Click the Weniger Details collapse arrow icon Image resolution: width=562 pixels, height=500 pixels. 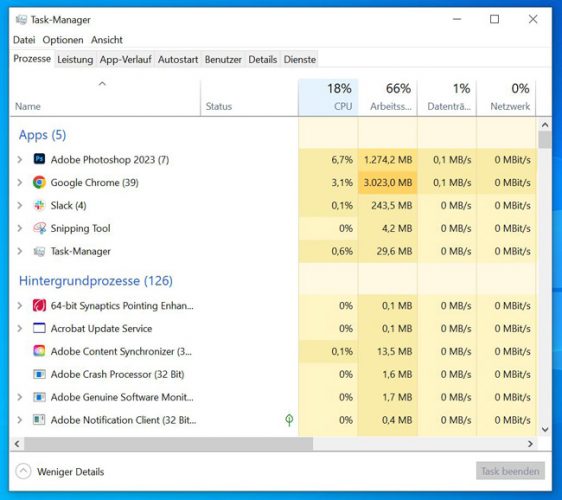(23, 471)
